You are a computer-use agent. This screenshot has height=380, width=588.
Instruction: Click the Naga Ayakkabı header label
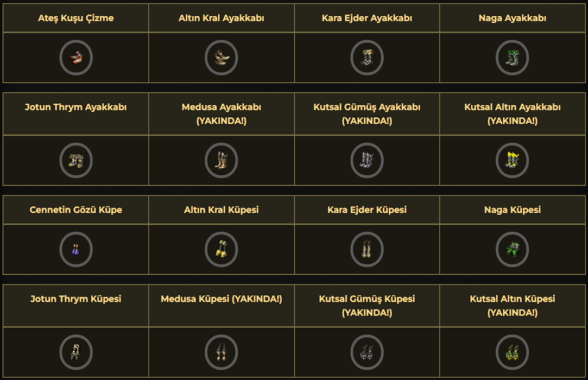(x=513, y=18)
